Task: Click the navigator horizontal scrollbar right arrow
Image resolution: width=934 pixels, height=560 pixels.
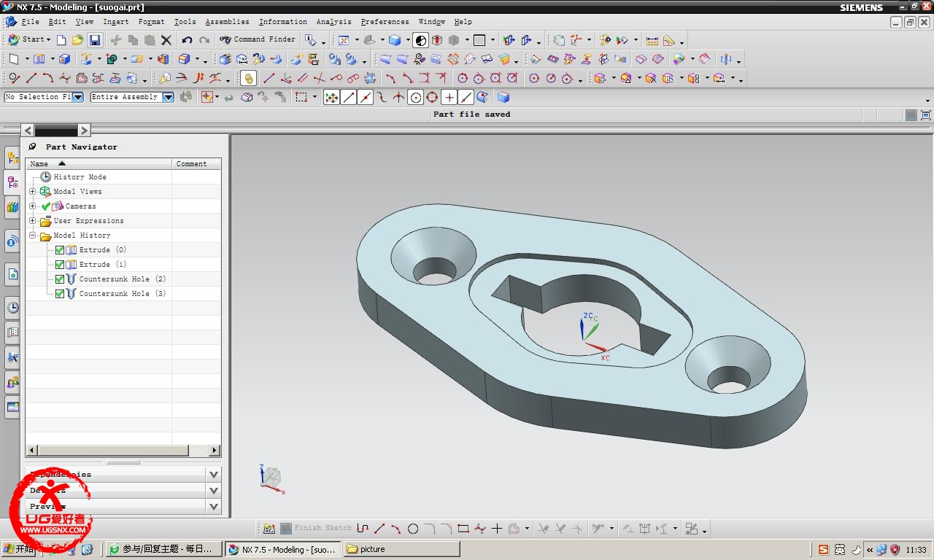Action: 215,451
